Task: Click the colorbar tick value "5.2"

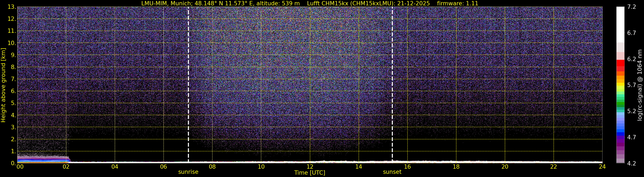Action: [x=632, y=111]
